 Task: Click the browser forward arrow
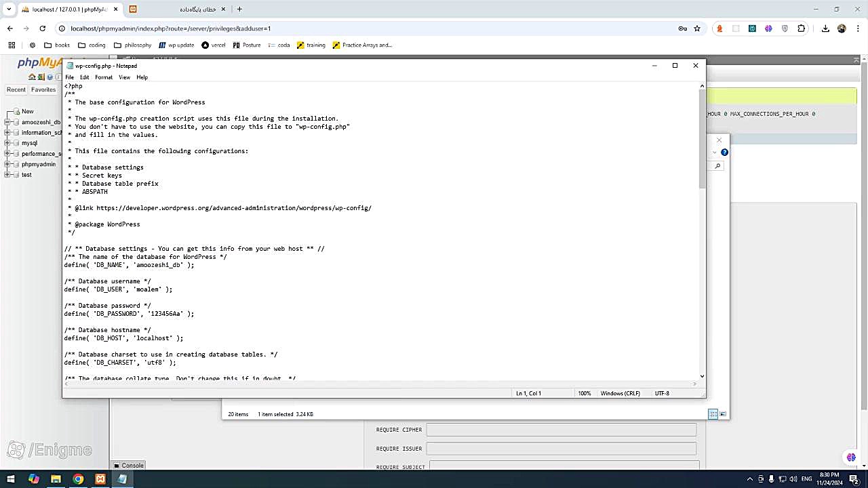26,28
